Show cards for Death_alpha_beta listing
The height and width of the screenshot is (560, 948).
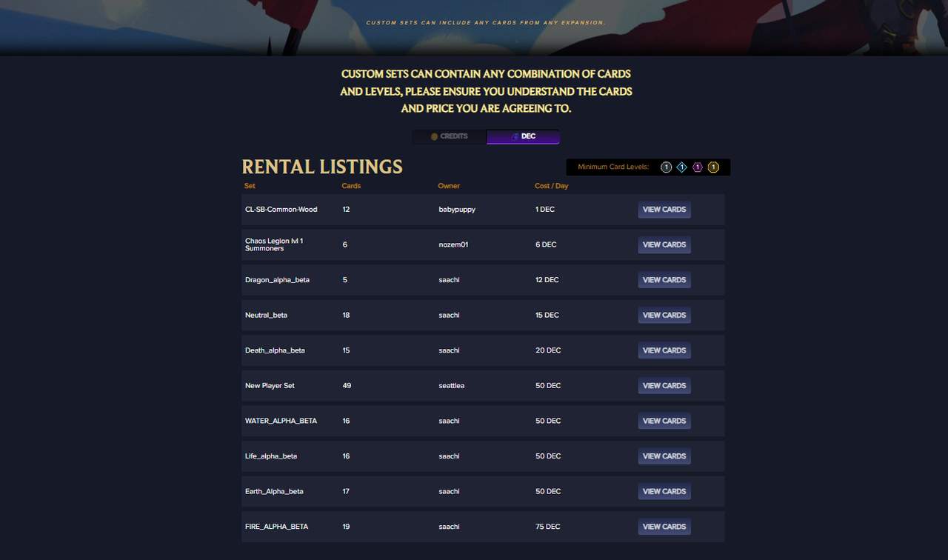pyautogui.click(x=664, y=350)
